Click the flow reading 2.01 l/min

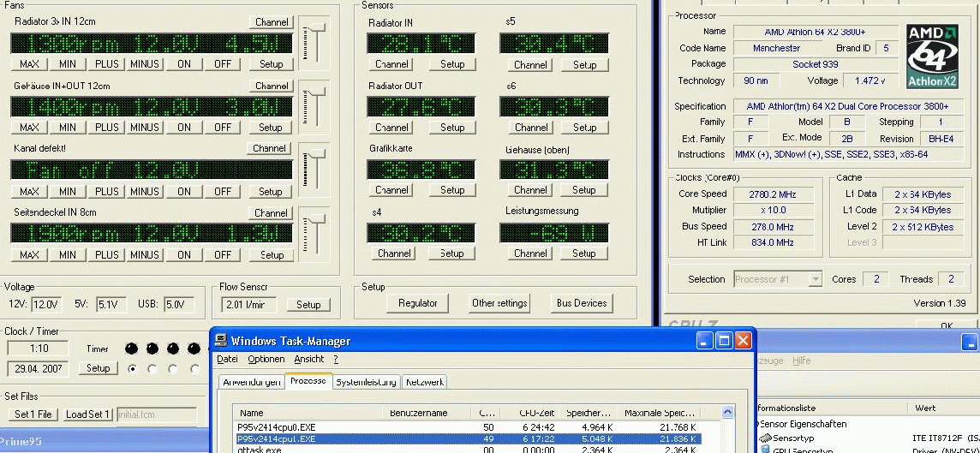[248, 305]
